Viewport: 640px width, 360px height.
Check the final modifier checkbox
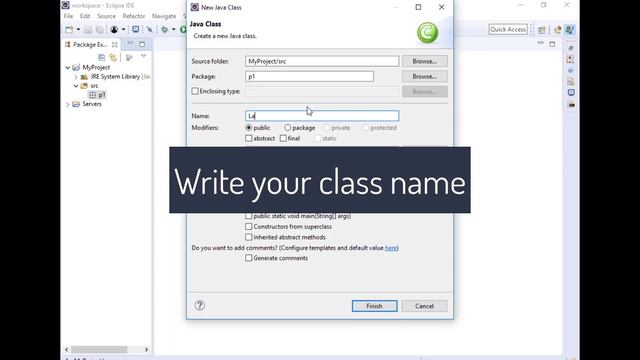point(283,138)
